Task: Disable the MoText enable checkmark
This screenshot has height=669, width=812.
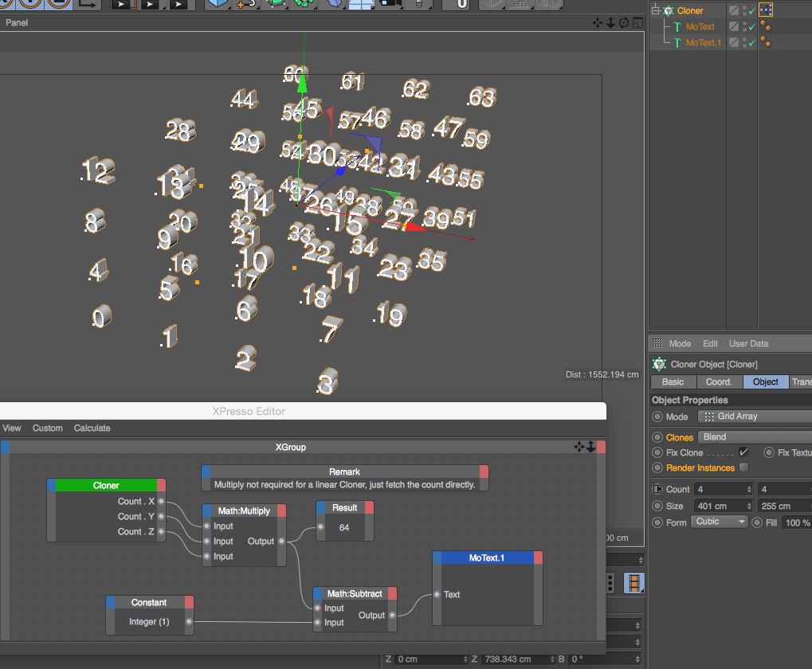Action: (752, 26)
